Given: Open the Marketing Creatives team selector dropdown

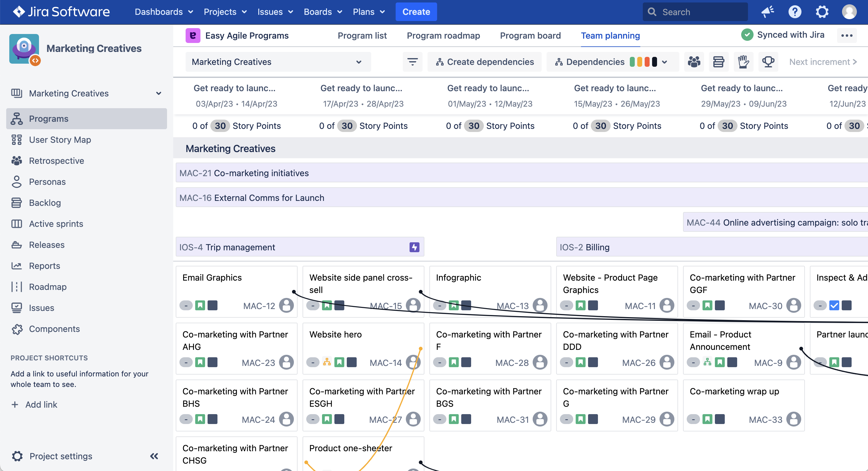Looking at the screenshot, I should point(278,62).
